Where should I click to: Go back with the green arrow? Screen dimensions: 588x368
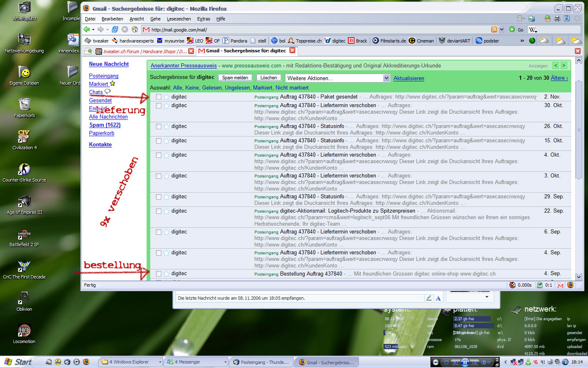tap(87, 29)
